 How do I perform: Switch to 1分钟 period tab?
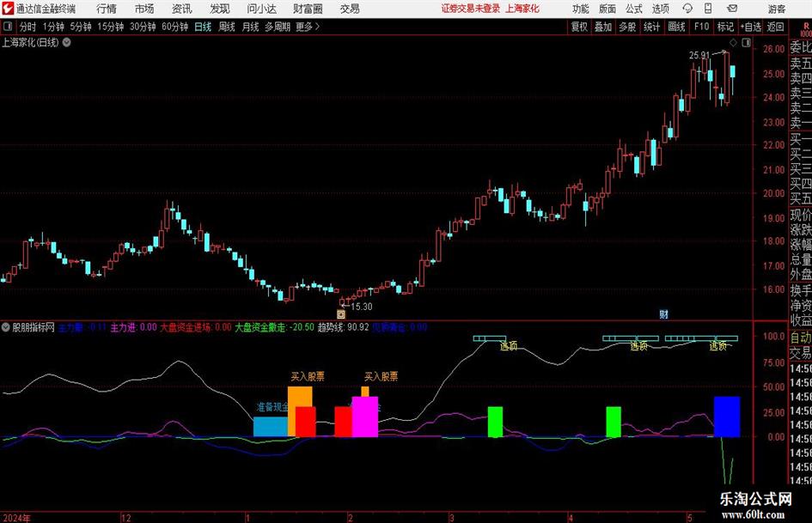point(53,27)
